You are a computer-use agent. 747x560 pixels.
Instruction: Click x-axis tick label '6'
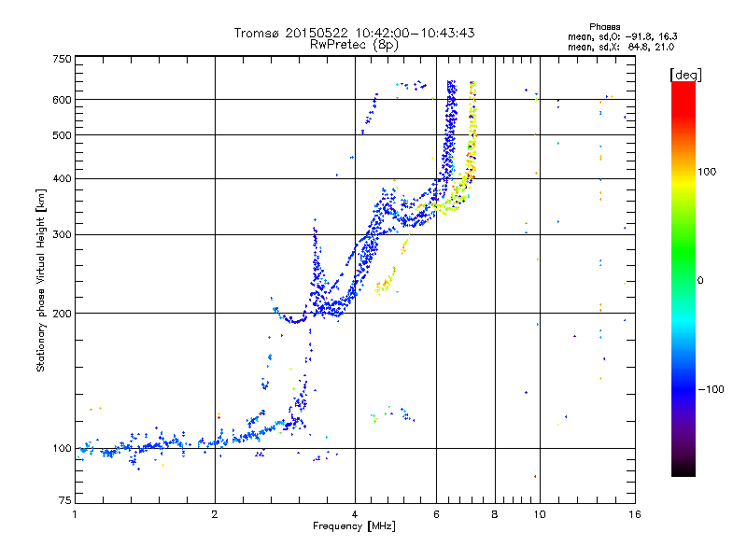(436, 514)
